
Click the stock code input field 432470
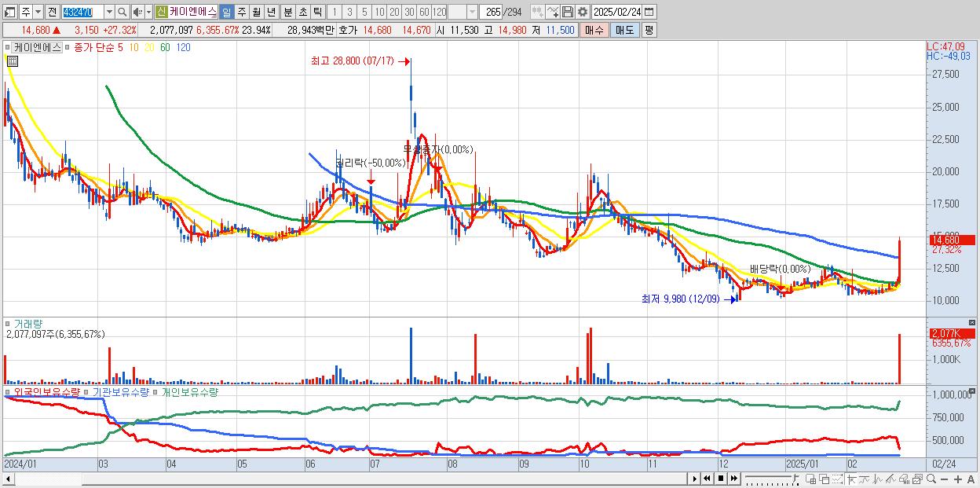click(82, 12)
